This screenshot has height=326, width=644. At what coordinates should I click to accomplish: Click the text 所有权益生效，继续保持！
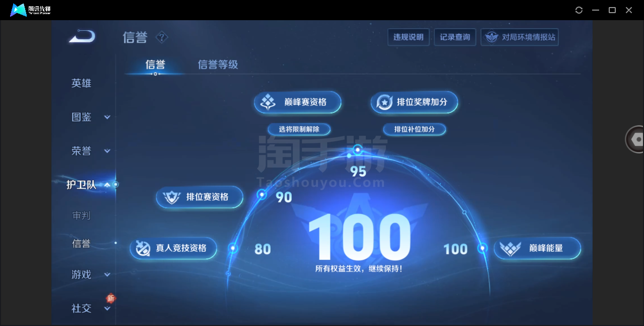[x=359, y=269]
